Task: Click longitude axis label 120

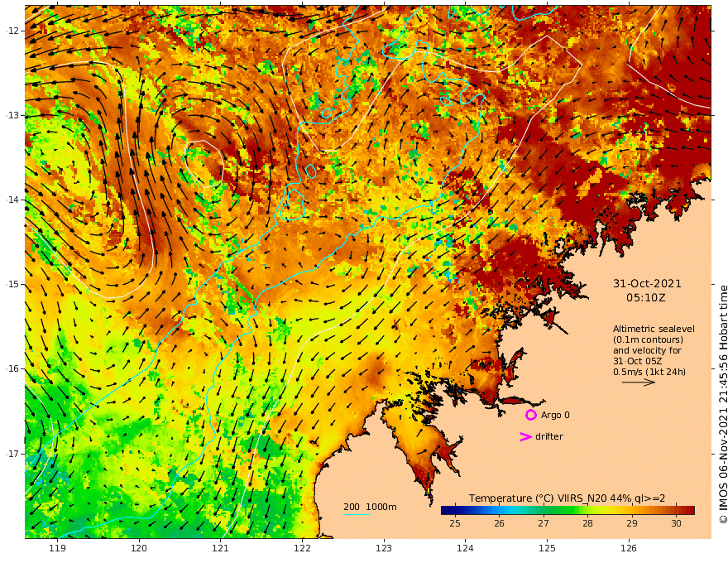Action: pos(139,548)
